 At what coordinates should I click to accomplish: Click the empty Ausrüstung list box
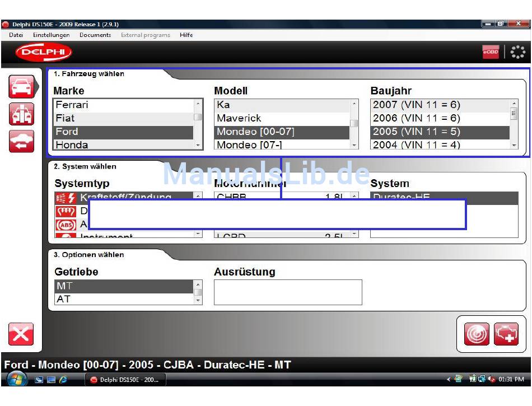[x=288, y=292]
